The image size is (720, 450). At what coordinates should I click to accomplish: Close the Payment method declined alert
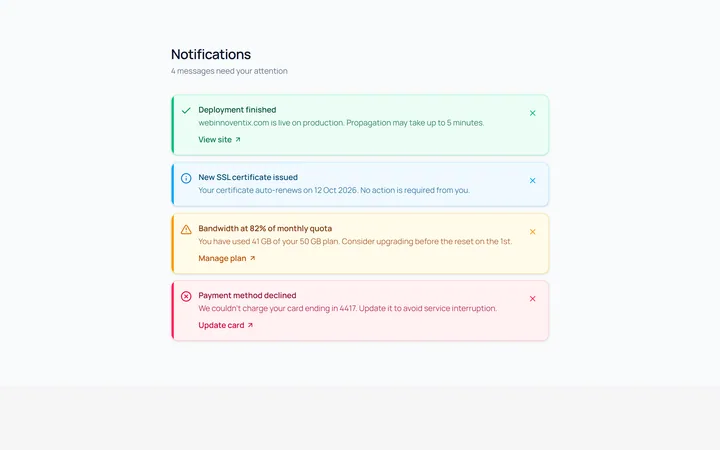tap(532, 298)
